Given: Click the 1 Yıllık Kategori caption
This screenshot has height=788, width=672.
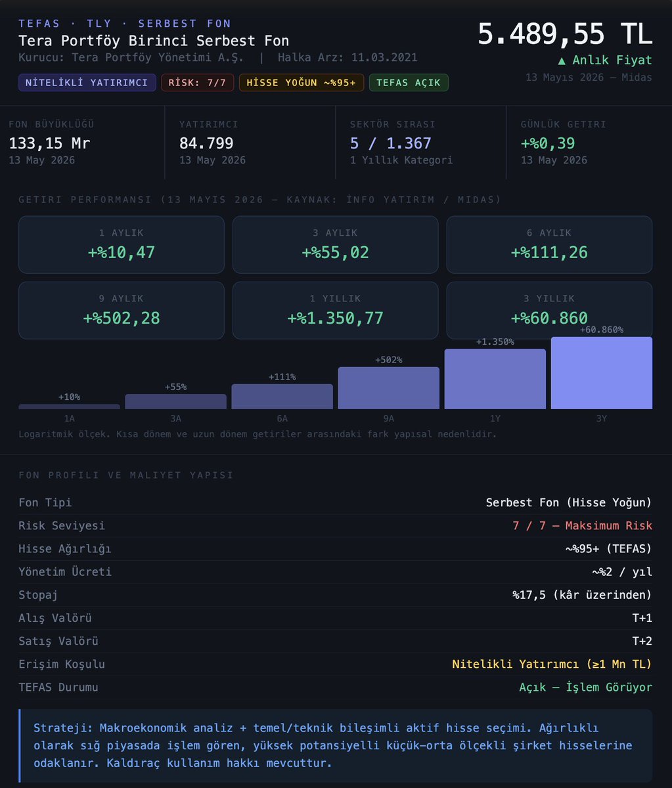Looking at the screenshot, I should (403, 160).
